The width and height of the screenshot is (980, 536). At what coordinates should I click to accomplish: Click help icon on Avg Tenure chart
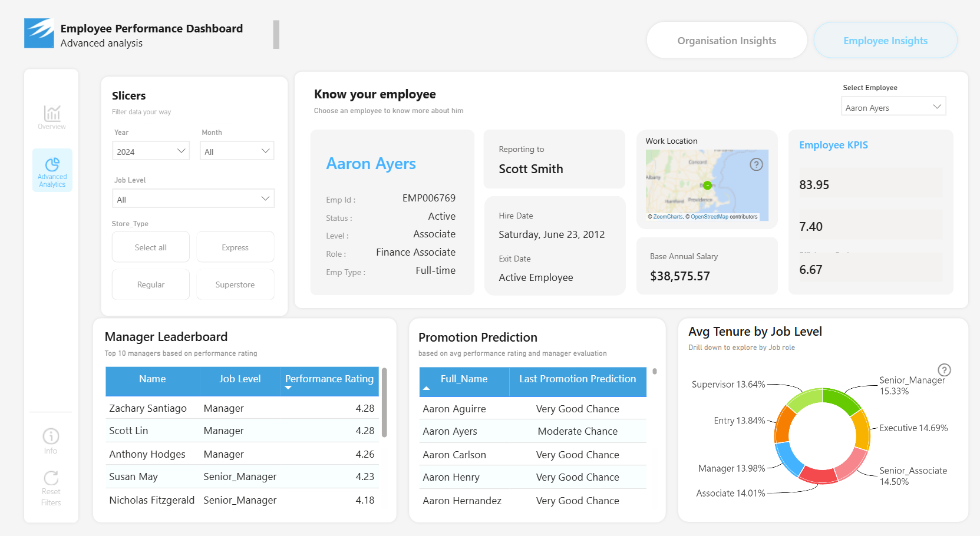coord(944,370)
